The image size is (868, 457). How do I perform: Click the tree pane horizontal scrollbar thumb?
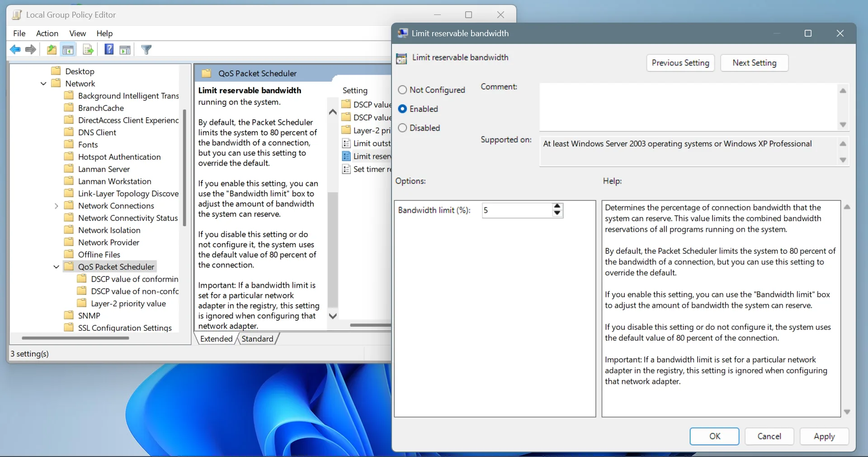pyautogui.click(x=75, y=338)
